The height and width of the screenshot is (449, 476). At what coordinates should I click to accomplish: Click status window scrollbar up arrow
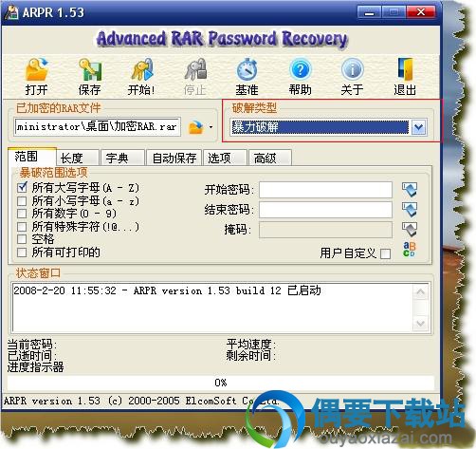pos(421,291)
